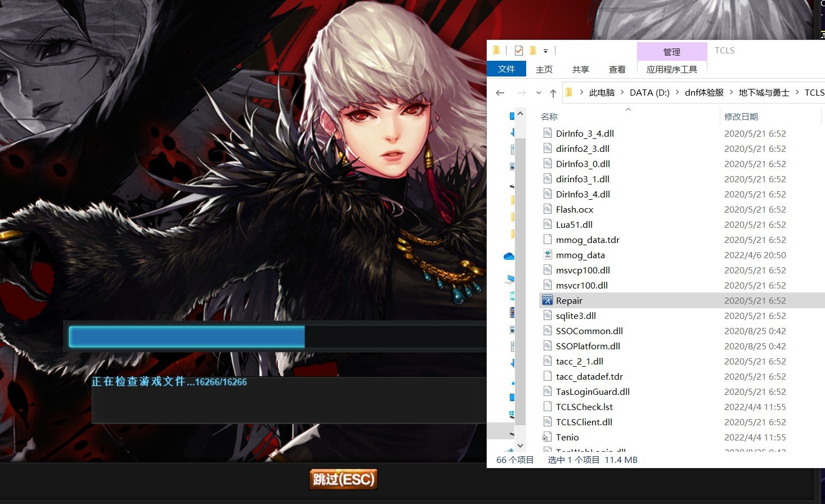This screenshot has width=825, height=504.
Task: Select the SSOPlatform.dll file name
Action: click(x=588, y=346)
